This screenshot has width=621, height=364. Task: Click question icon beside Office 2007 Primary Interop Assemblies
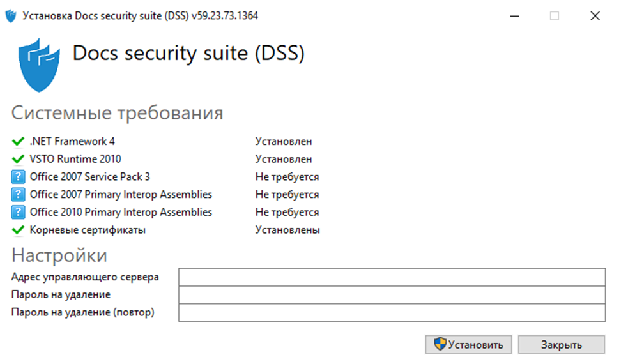coord(18,195)
